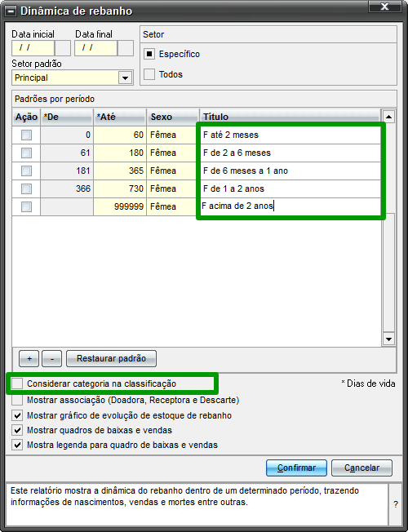Close the Dinâmica de rebanho window

384,7
